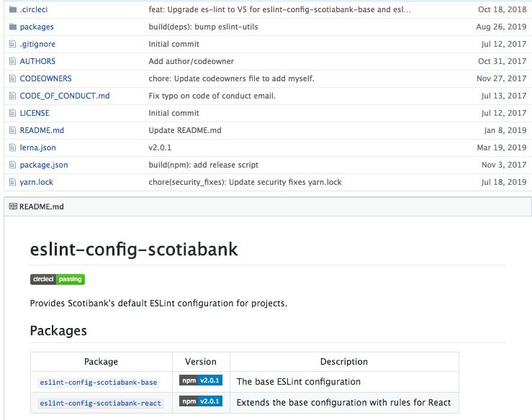Click the 'Oct 18, 2018' date

[x=502, y=9]
